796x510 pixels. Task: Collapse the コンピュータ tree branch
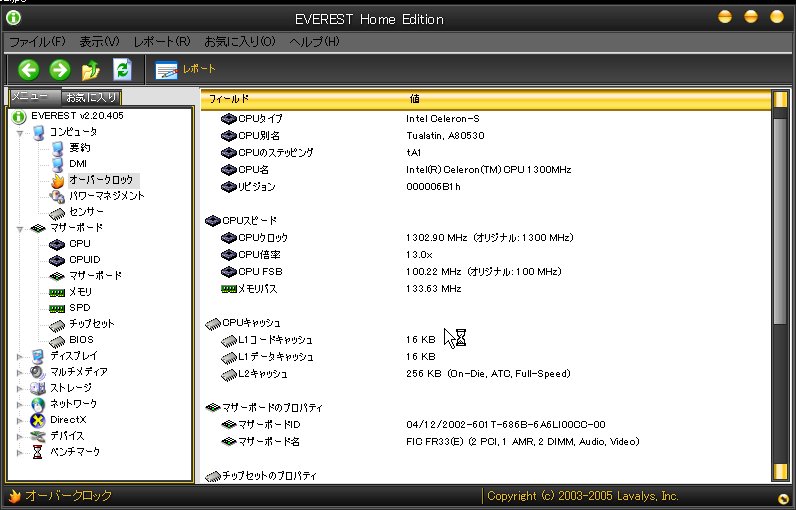[20, 133]
